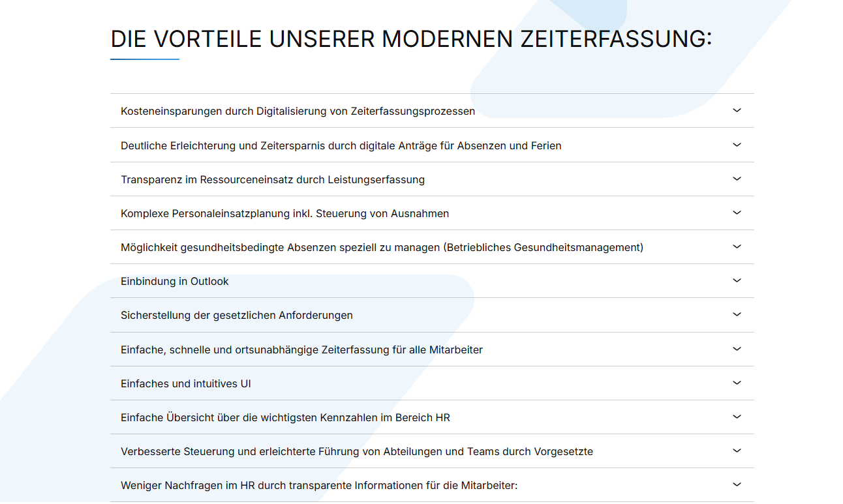This screenshot has height=504, width=843.
Task: Click the chevron on the Weniger Nachfragen im HR row
Action: tap(737, 485)
